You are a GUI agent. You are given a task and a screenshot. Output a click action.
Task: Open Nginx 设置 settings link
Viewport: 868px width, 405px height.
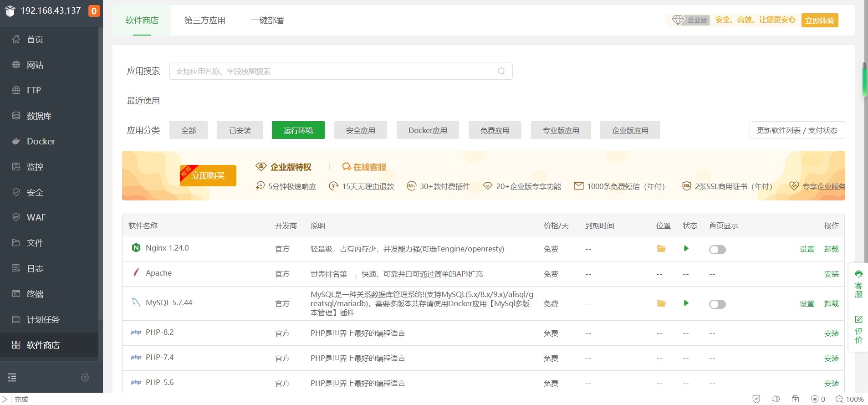(807, 249)
